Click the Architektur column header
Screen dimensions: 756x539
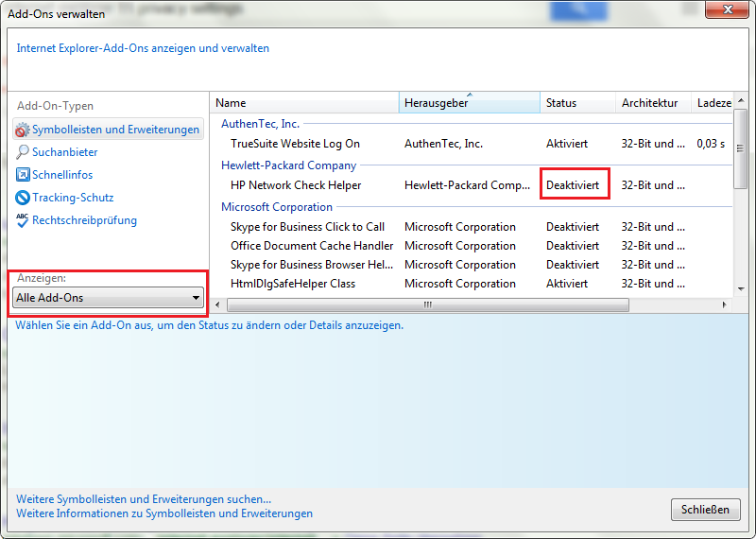pos(650,103)
